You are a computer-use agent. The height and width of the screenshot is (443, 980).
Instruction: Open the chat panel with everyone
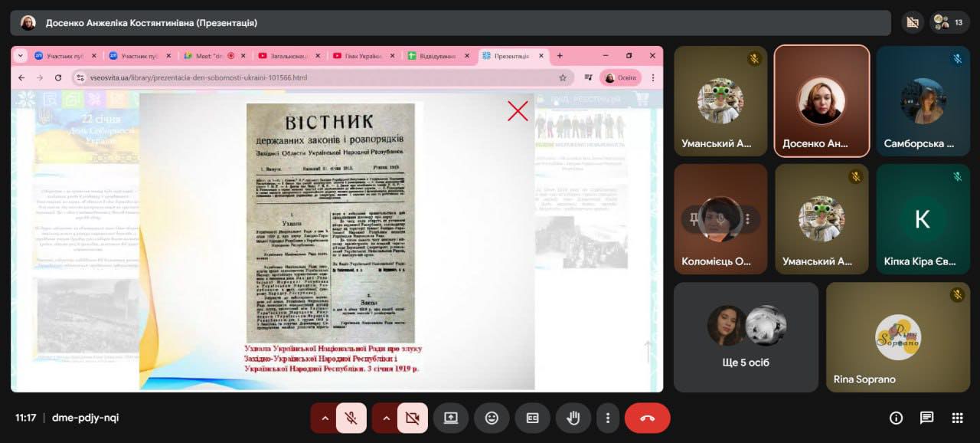pyautogui.click(x=926, y=418)
